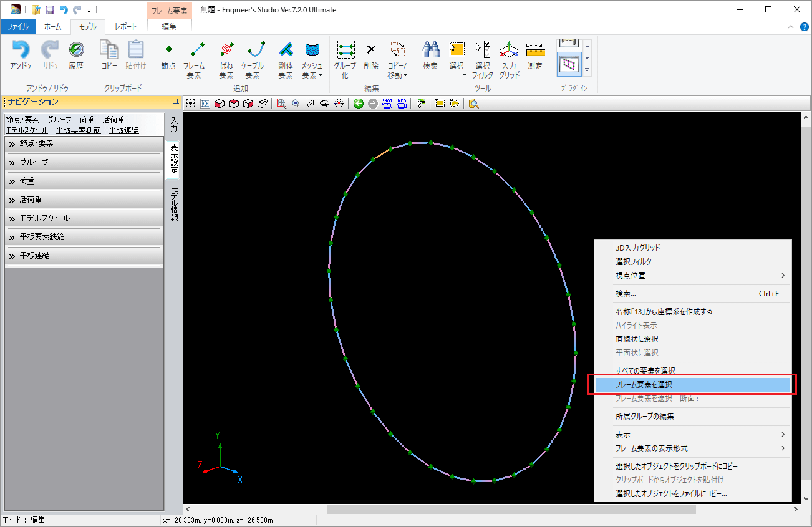Viewport: 812px width, 527px height.
Task: Pin the ナビゲーション panel
Action: tap(176, 102)
